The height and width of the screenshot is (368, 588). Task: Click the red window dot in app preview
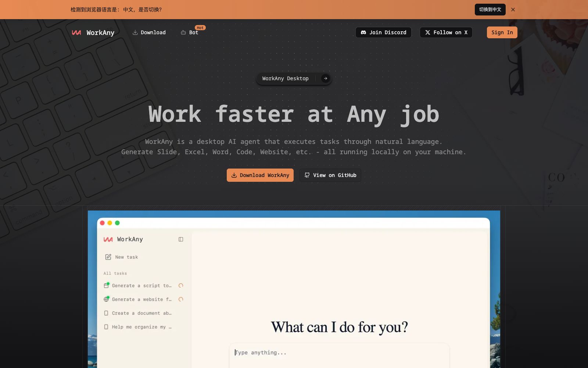click(x=102, y=223)
